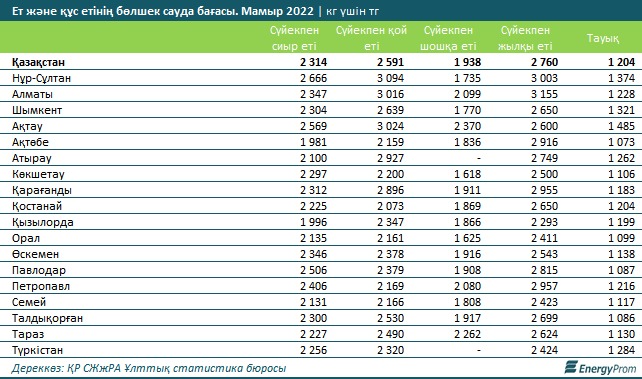Click the Сүйекпен сиыр еті column header

[x=294, y=38]
